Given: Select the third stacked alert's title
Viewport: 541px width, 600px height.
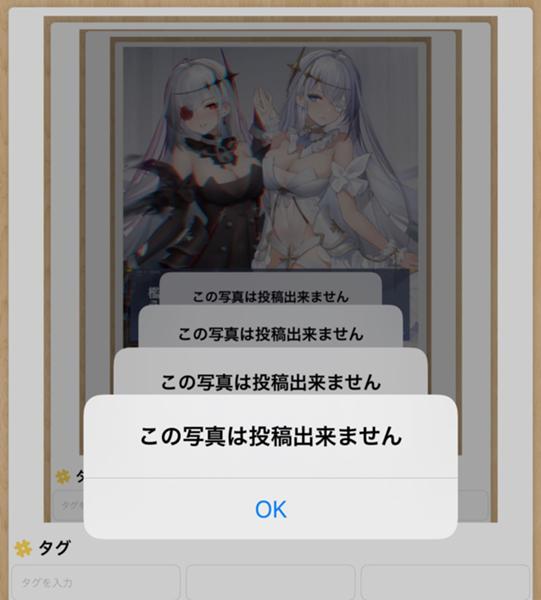Looking at the screenshot, I should [x=270, y=334].
